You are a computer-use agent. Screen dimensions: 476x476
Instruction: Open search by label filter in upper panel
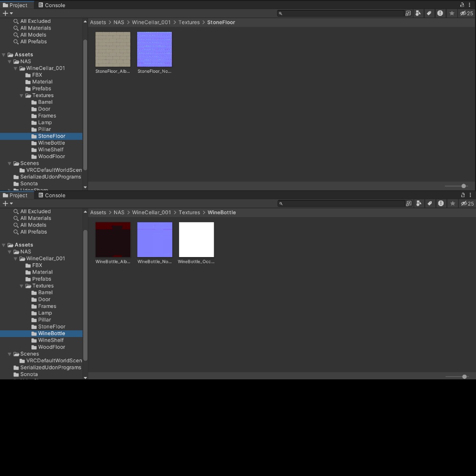[x=429, y=13]
